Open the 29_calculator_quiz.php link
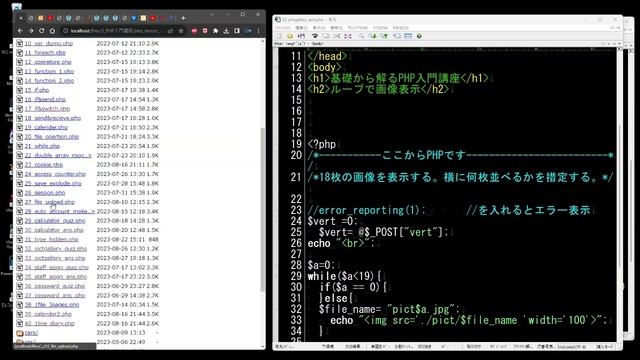The height and width of the screenshot is (360, 640). pyautogui.click(x=55, y=220)
